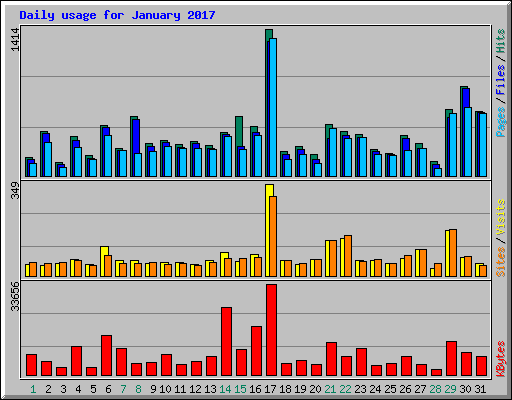Click day 1 on the x-axis
This screenshot has width=512, height=400.
coord(33,389)
